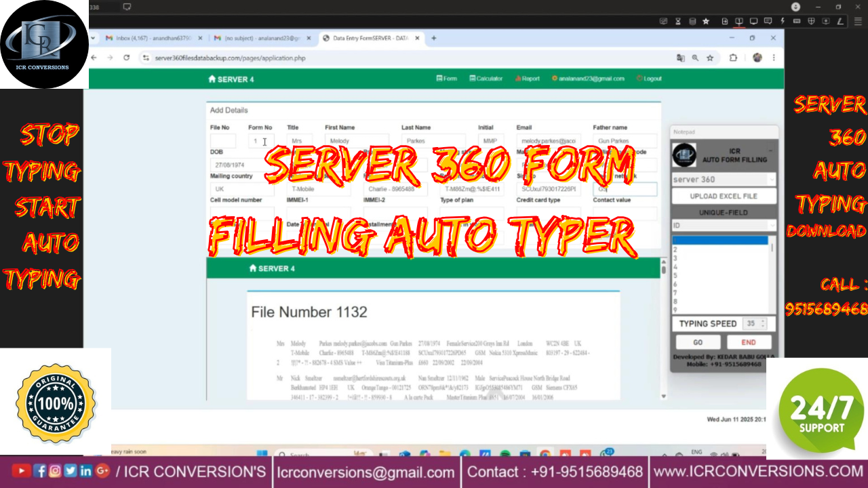This screenshot has width=868, height=488.
Task: Bookmark page with the star icon
Action: click(x=710, y=58)
